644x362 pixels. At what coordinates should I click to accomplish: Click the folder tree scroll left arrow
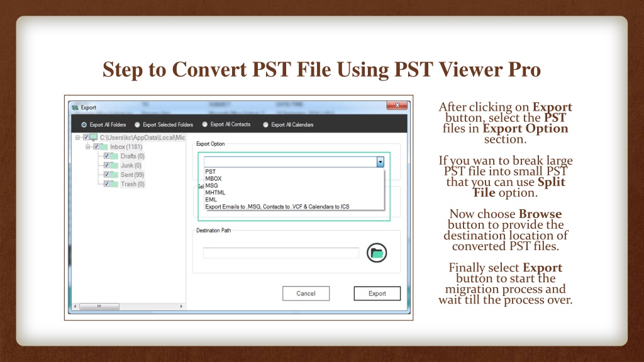75,306
